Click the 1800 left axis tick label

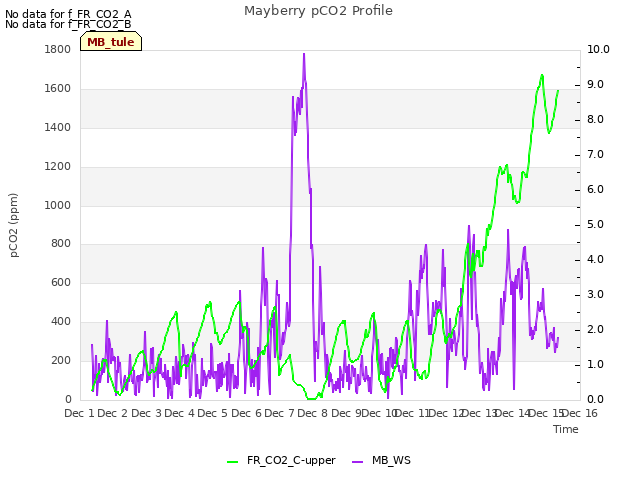pos(58,49)
